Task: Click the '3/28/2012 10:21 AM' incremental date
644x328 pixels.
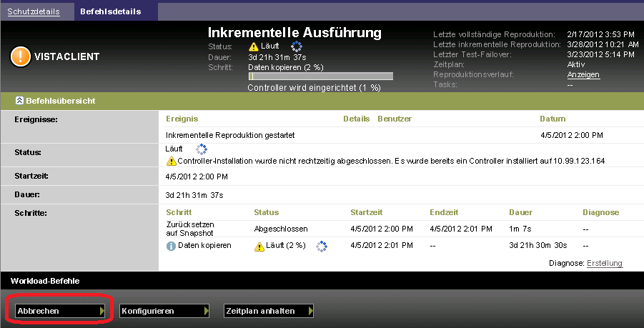Action: click(603, 44)
